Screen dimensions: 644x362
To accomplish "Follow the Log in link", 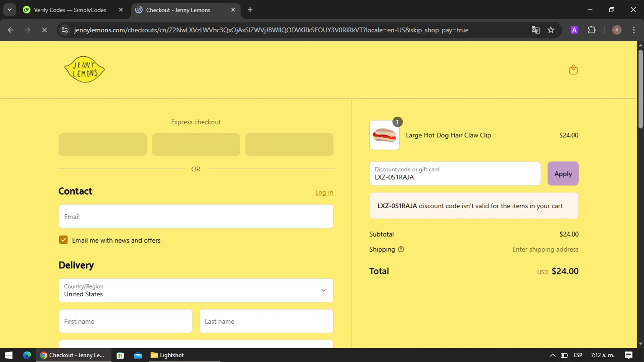I will point(324,192).
